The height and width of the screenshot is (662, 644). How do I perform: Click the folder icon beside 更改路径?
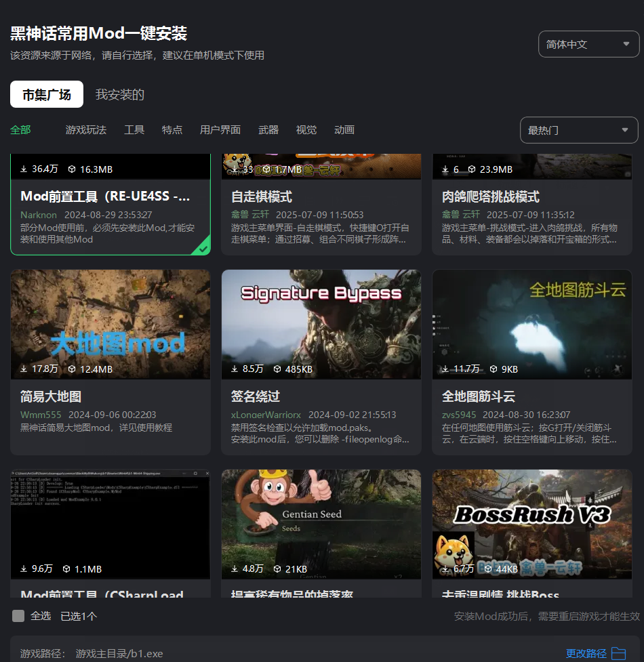pyautogui.click(x=618, y=653)
